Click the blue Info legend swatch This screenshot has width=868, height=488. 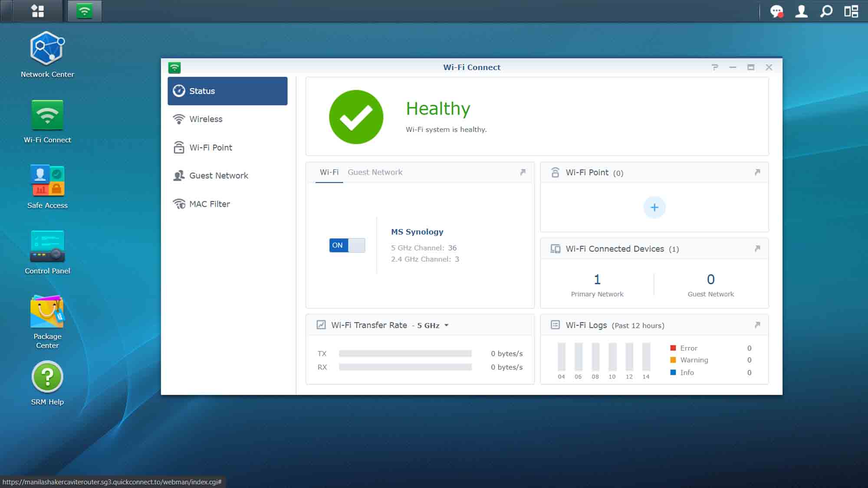point(673,373)
